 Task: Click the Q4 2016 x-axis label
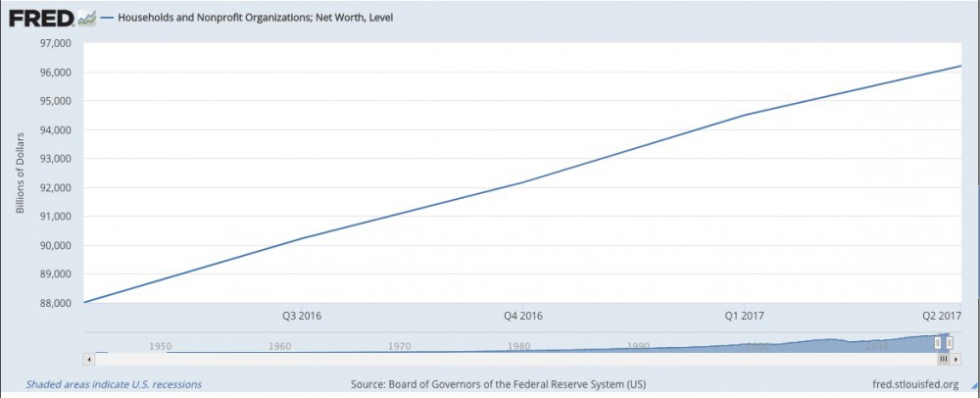[x=523, y=316]
